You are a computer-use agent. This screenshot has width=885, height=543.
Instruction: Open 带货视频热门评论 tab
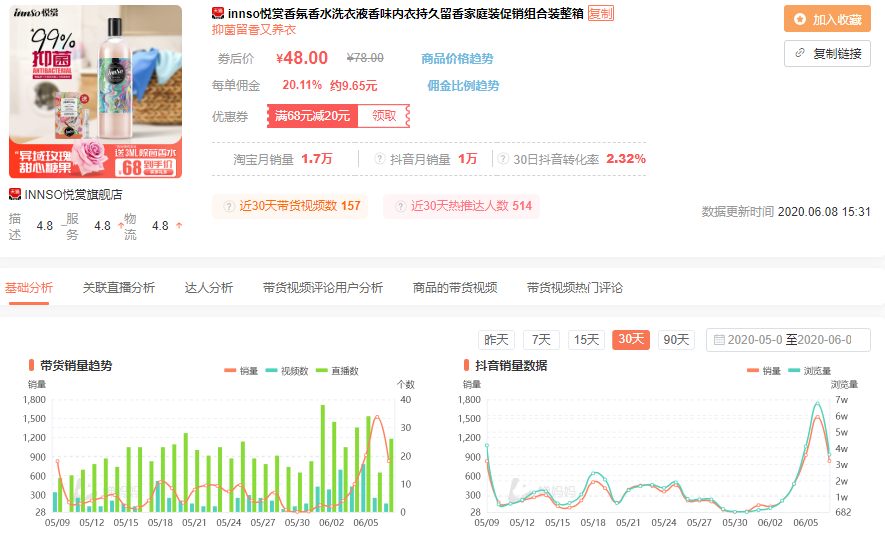[x=575, y=288]
